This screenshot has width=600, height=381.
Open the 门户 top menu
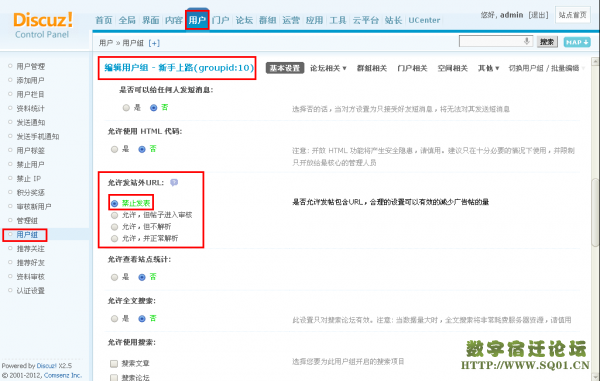[x=221, y=20]
